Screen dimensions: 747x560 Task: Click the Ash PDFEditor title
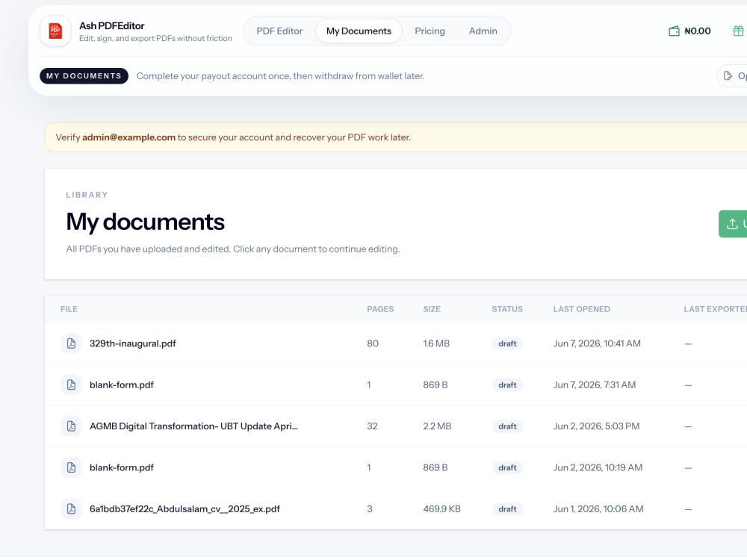coord(111,25)
